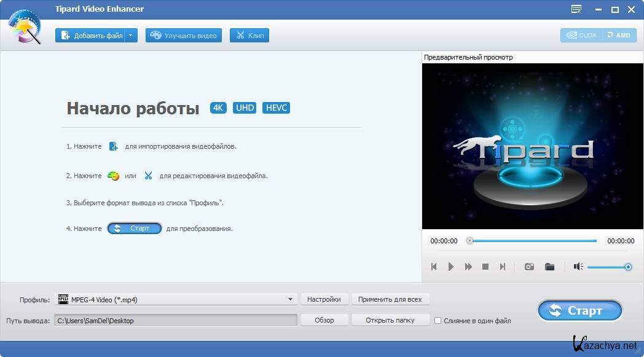Click the Настройки button
644x357 pixels.
point(324,300)
